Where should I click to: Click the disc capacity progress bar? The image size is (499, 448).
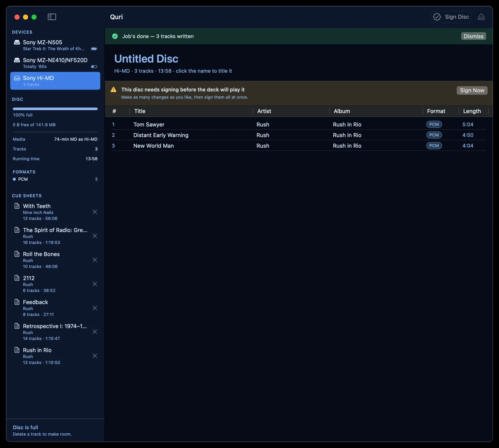tap(55, 109)
